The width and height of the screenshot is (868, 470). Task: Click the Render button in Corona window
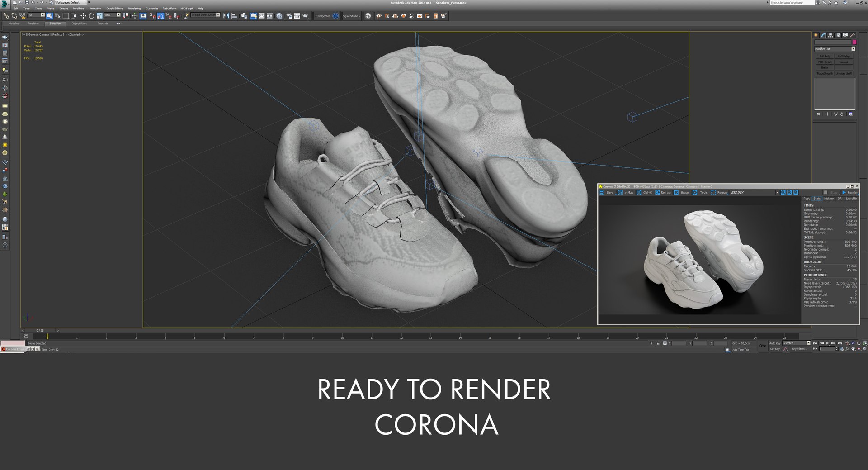pos(849,193)
